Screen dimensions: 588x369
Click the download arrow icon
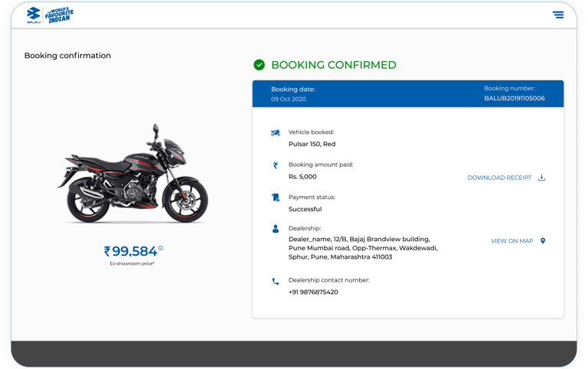pyautogui.click(x=541, y=178)
